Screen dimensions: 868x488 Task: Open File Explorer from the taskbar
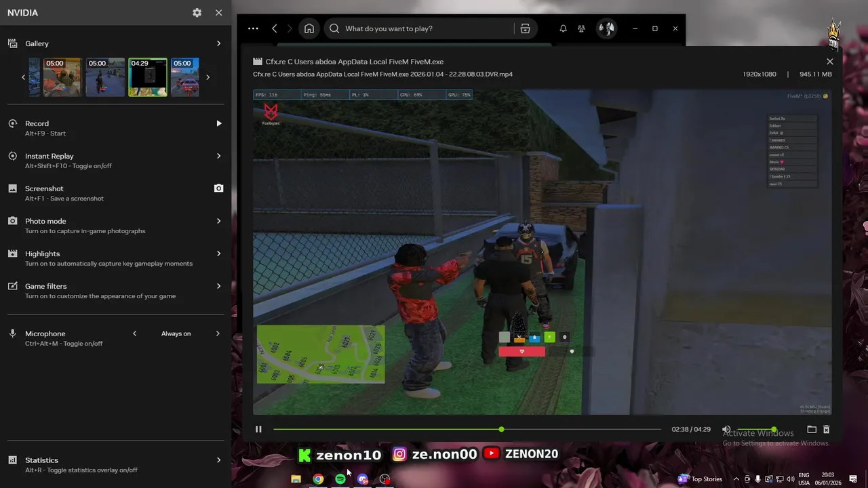[x=296, y=479]
